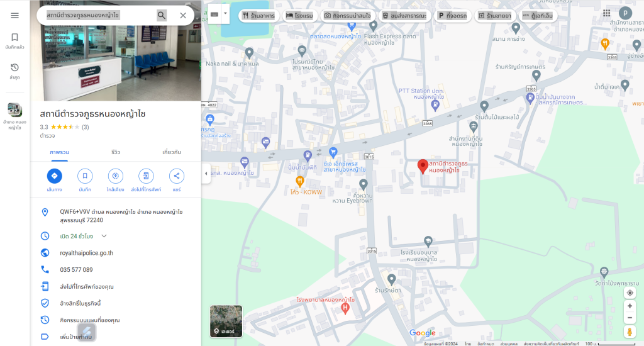Click the search magnifier icon

[162, 15]
